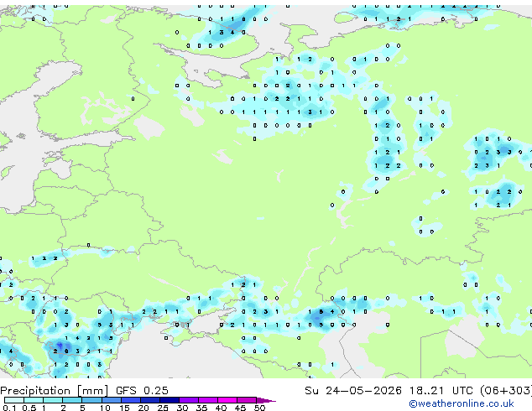The width and height of the screenshot is (532, 411).
Task: Click the 10–15 mm legend swatch
Action: pyautogui.click(x=112, y=400)
